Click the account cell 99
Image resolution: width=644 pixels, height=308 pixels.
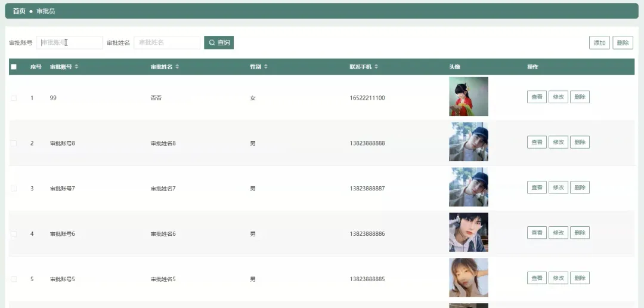[53, 98]
